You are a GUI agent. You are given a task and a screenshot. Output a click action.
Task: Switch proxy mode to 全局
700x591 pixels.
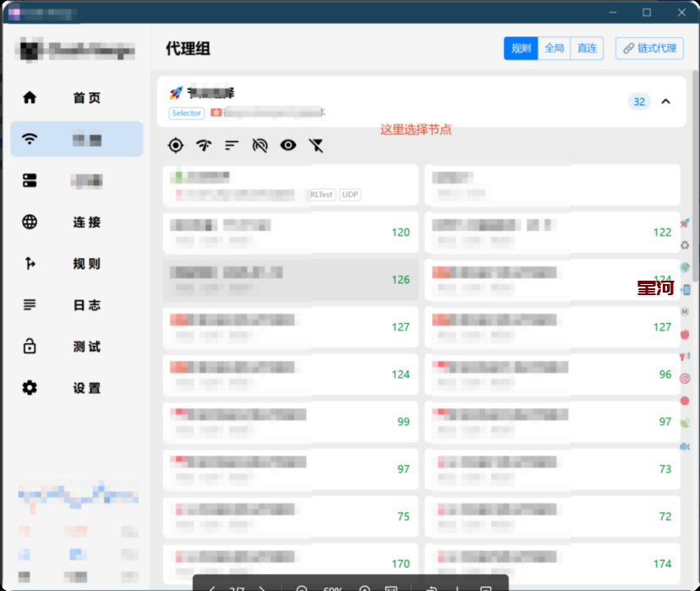[x=554, y=49]
